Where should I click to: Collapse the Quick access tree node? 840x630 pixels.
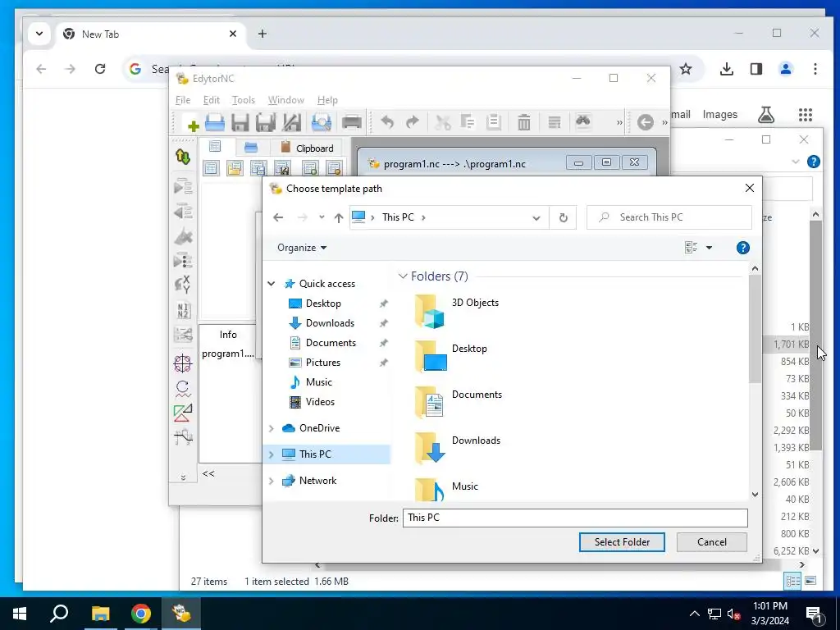coord(271,283)
